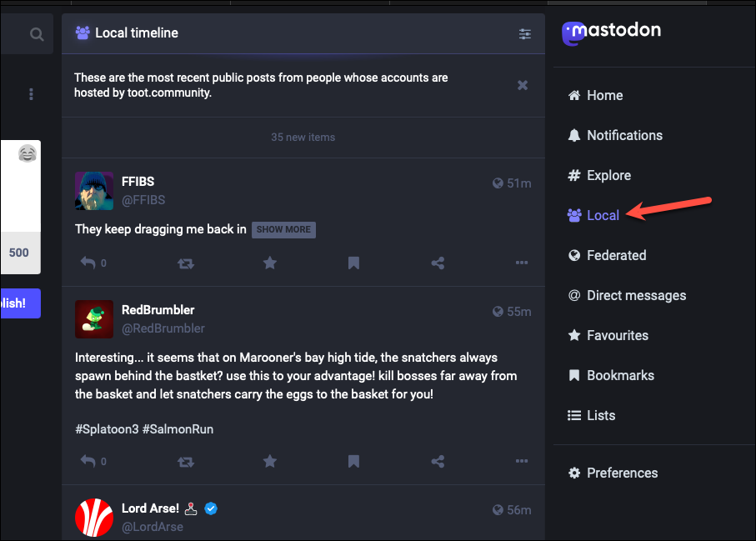Open the #Splatoon3 hashtag
Viewport: 756px width, 541px height.
pos(107,429)
